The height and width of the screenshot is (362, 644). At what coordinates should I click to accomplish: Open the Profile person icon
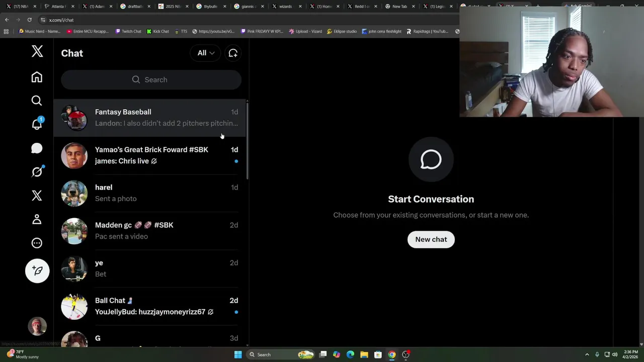(x=37, y=219)
